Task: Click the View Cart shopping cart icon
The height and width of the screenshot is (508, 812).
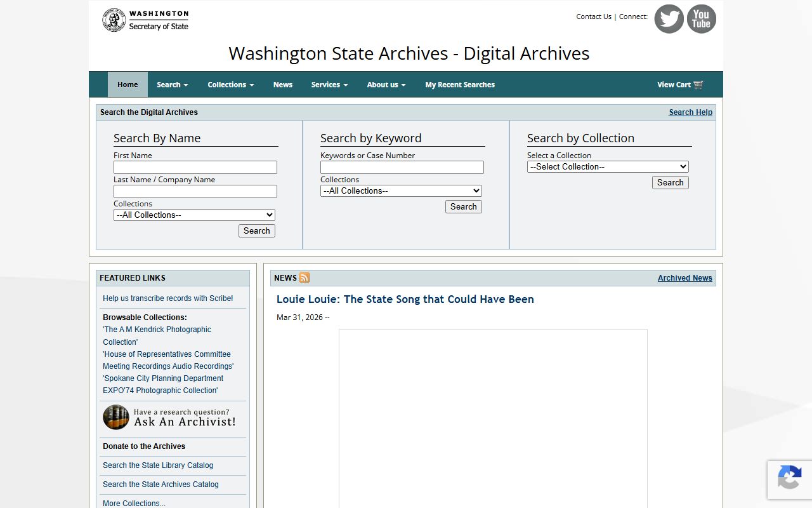Action: tap(698, 84)
